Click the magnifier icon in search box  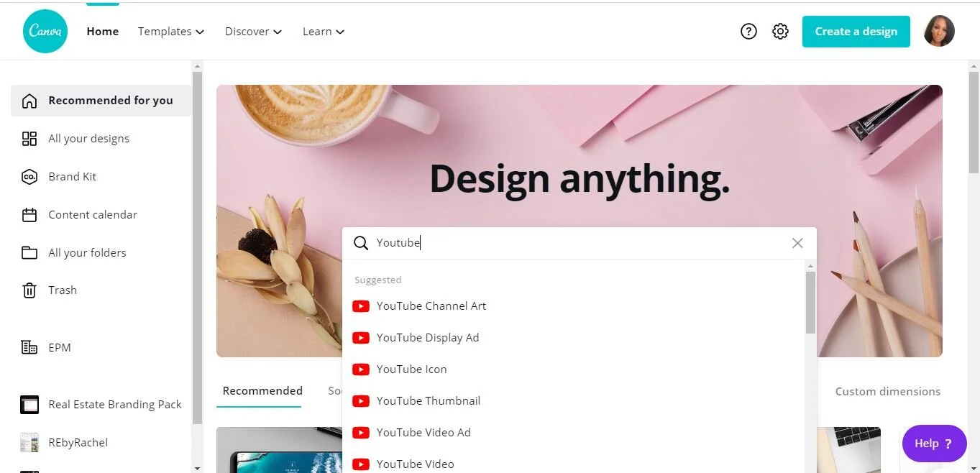click(x=361, y=244)
